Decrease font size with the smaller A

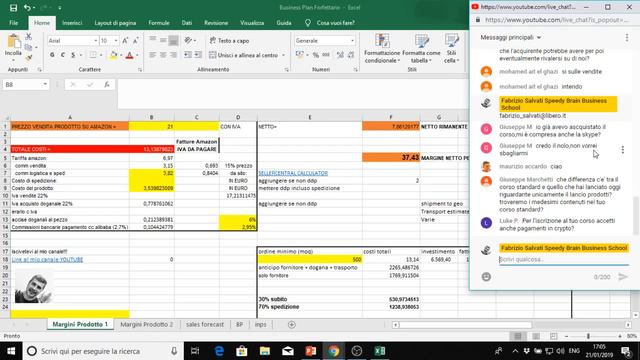136,40
